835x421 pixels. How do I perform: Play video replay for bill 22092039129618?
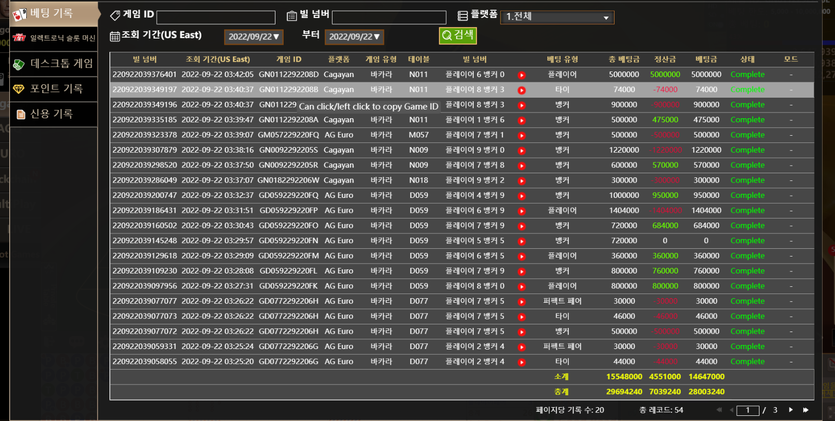click(x=521, y=257)
